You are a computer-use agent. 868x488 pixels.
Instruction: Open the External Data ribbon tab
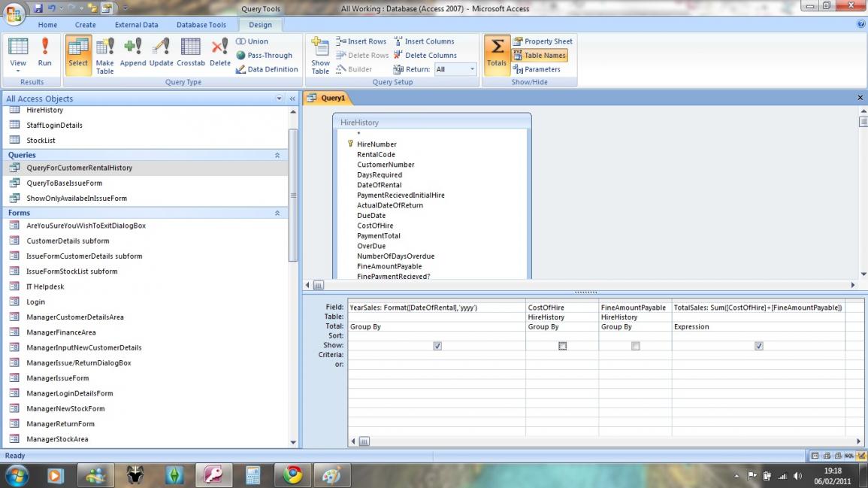click(136, 25)
